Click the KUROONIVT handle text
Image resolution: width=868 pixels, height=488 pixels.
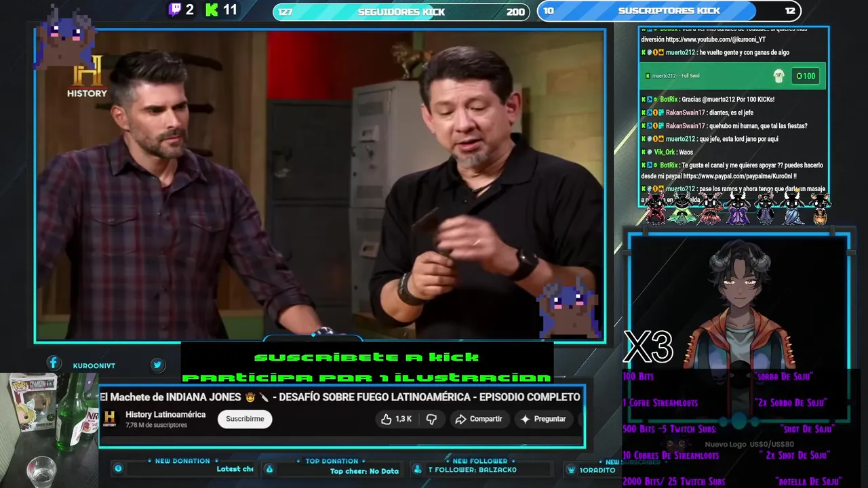tap(94, 366)
